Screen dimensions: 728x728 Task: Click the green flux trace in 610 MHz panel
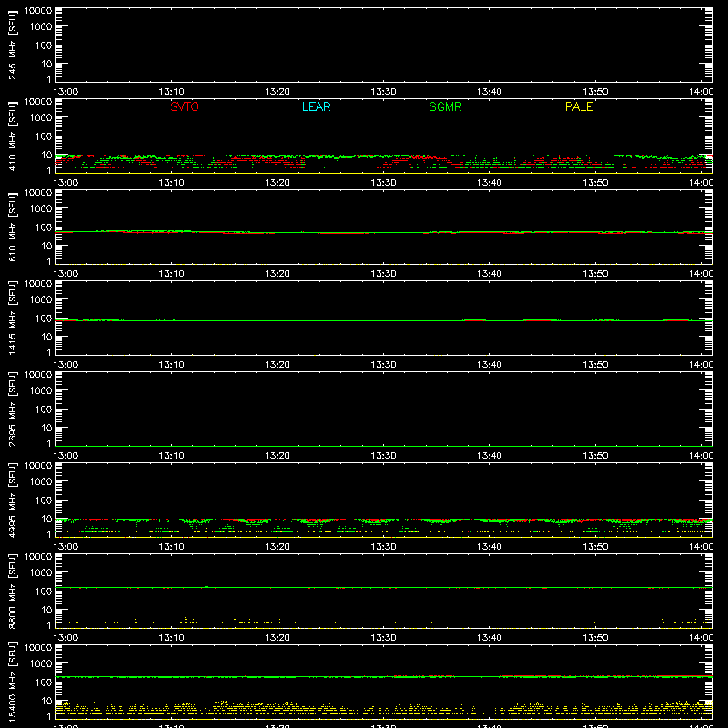coord(383,232)
